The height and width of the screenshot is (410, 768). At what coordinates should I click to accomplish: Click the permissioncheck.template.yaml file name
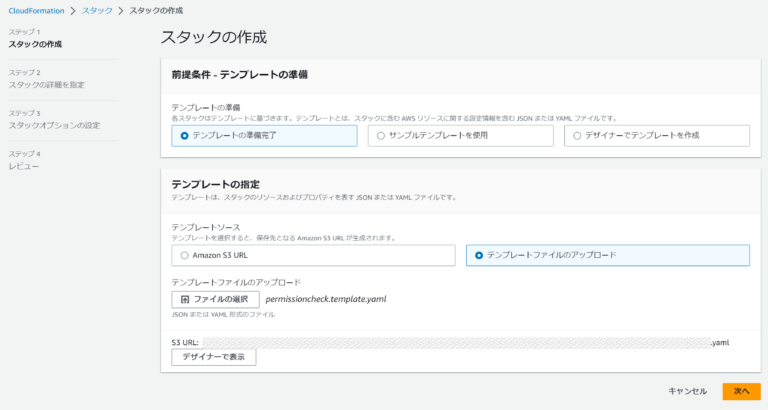(x=326, y=299)
